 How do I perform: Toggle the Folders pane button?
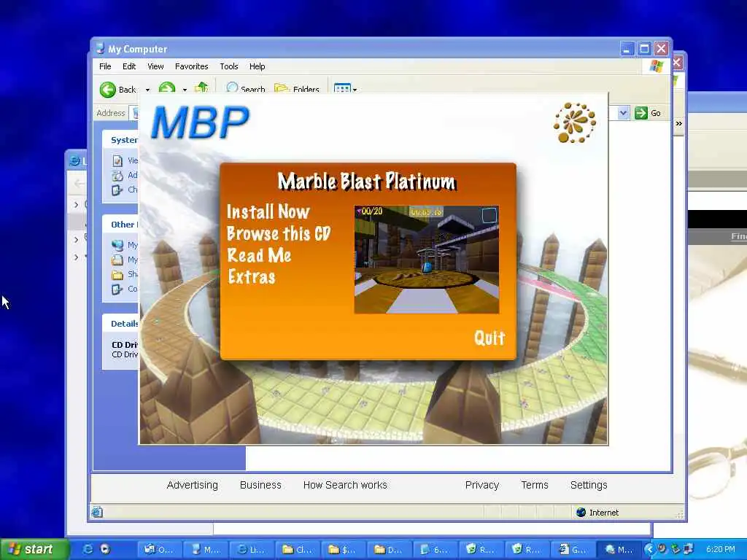[297, 88]
